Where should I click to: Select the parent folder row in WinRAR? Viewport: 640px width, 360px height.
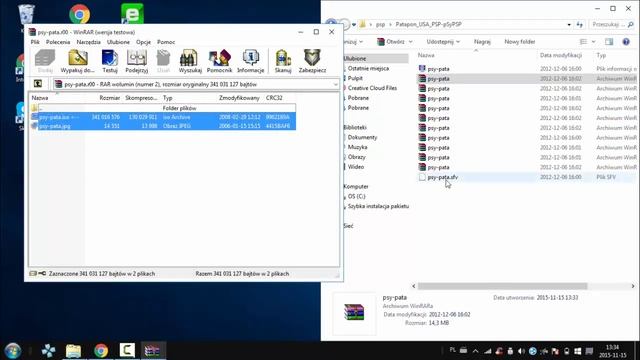point(163,108)
